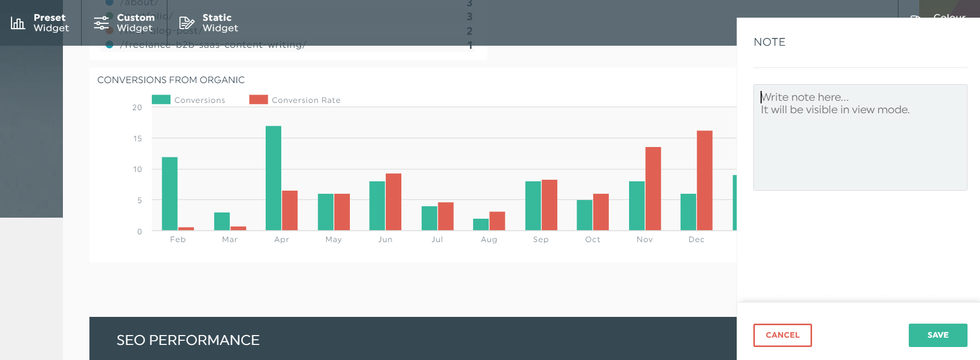Toggle the red Conversion Rate legend swatch

(258, 100)
